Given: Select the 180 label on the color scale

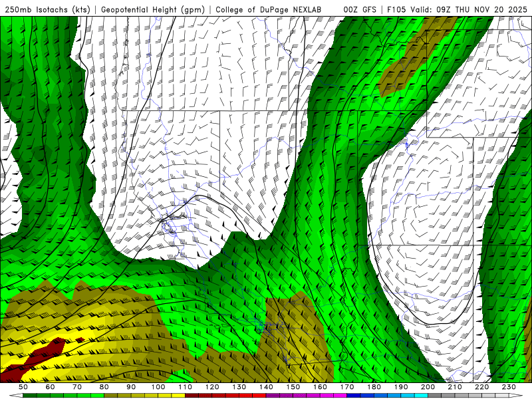Looking at the screenshot, I should click(374, 387).
